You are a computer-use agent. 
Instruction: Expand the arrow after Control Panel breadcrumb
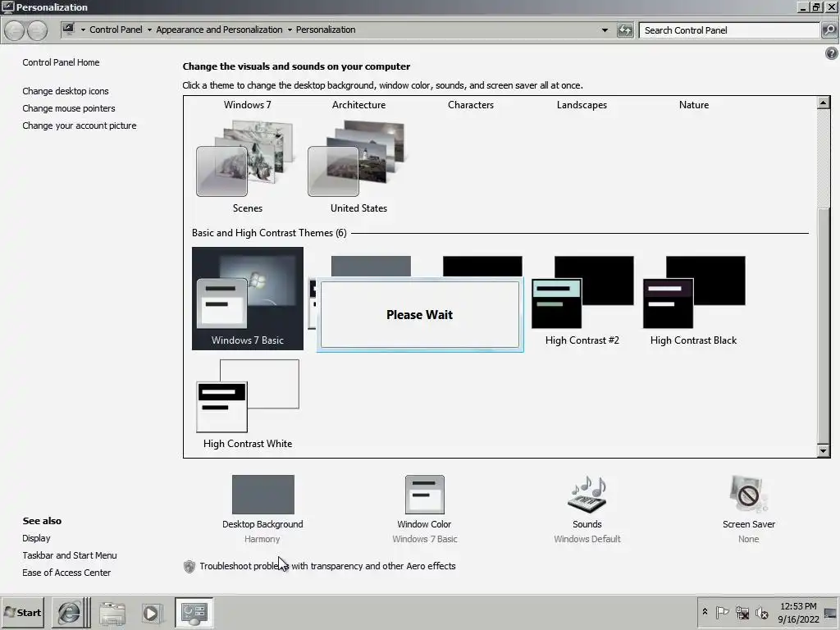pos(149,30)
